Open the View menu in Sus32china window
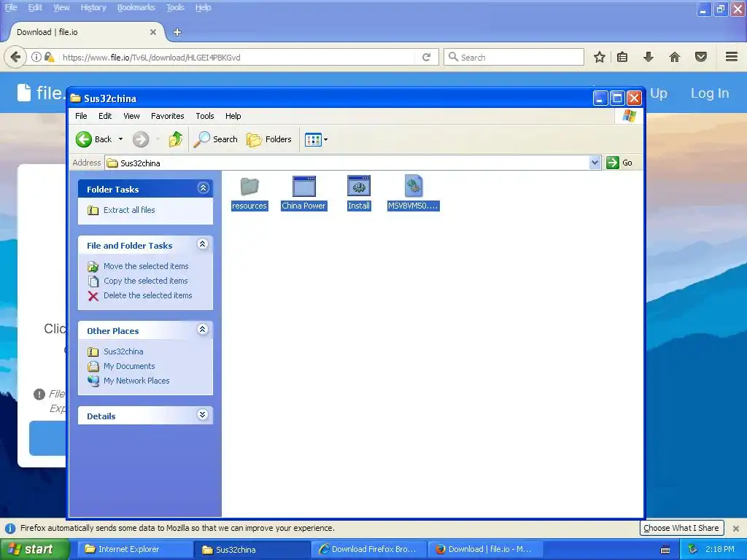 [131, 116]
